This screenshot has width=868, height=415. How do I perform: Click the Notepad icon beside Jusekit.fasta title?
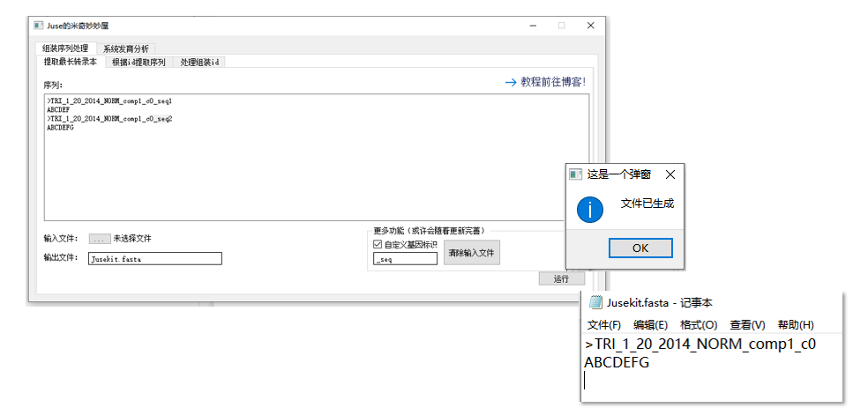click(x=595, y=303)
